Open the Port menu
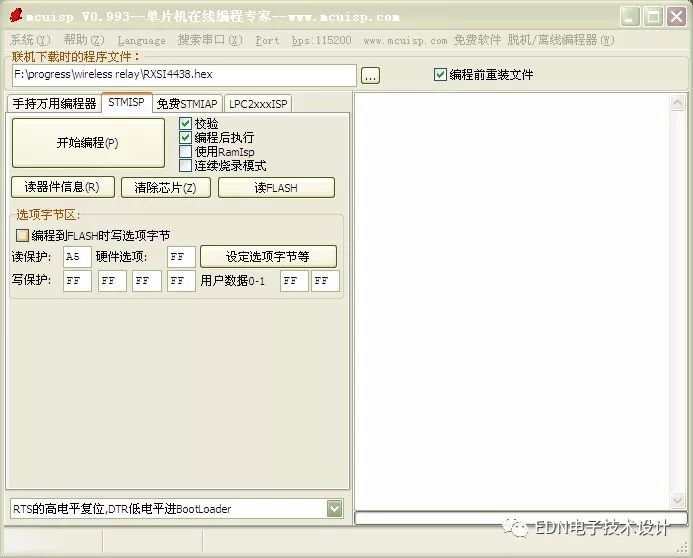This screenshot has height=558, width=693. click(268, 40)
